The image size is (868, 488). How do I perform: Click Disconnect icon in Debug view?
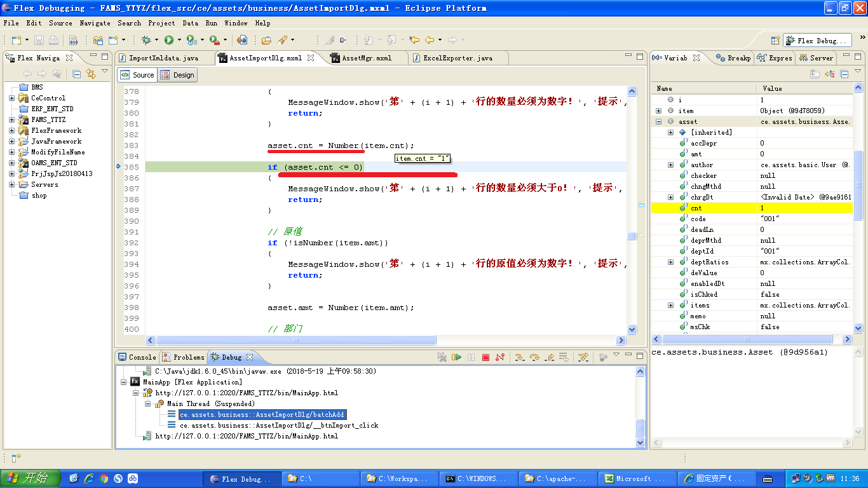tap(500, 357)
